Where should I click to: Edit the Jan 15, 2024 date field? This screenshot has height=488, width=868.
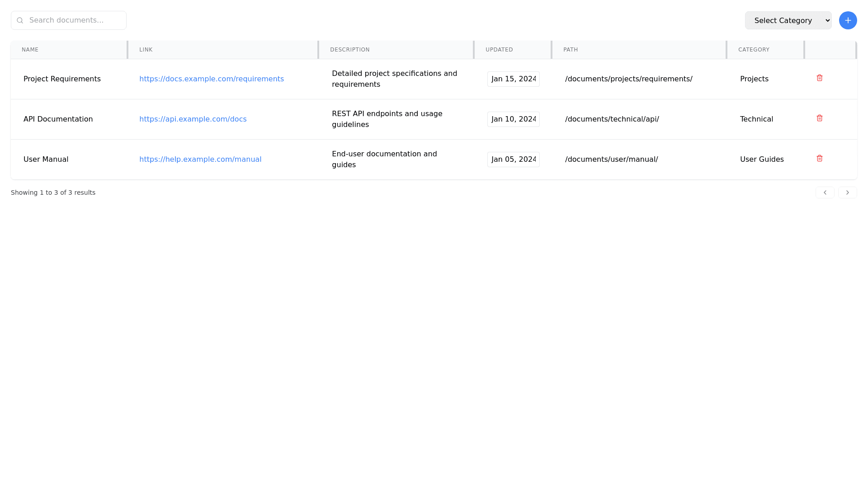point(513,79)
